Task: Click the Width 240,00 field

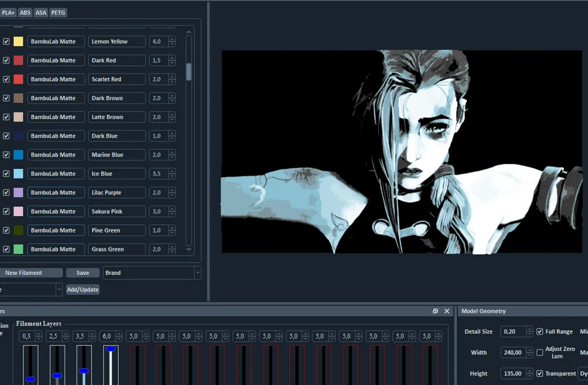Action: (516, 352)
